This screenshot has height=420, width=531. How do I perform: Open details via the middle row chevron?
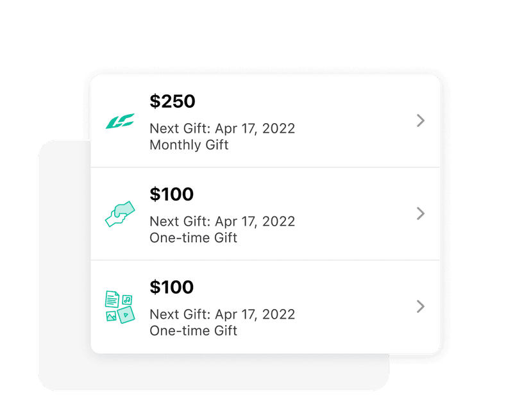420,214
